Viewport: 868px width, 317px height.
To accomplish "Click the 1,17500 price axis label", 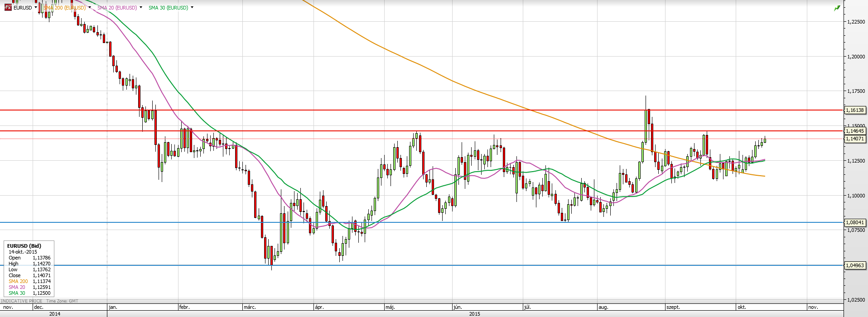I will click(856, 91).
